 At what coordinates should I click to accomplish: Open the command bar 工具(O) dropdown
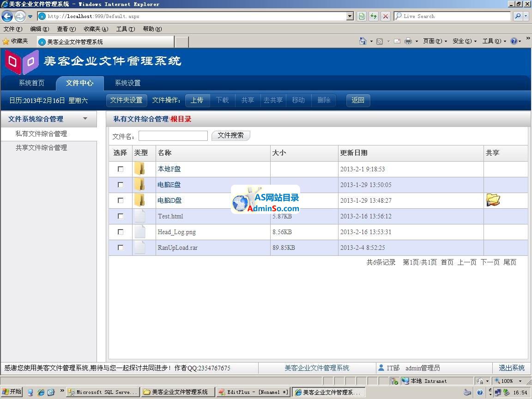click(494, 41)
